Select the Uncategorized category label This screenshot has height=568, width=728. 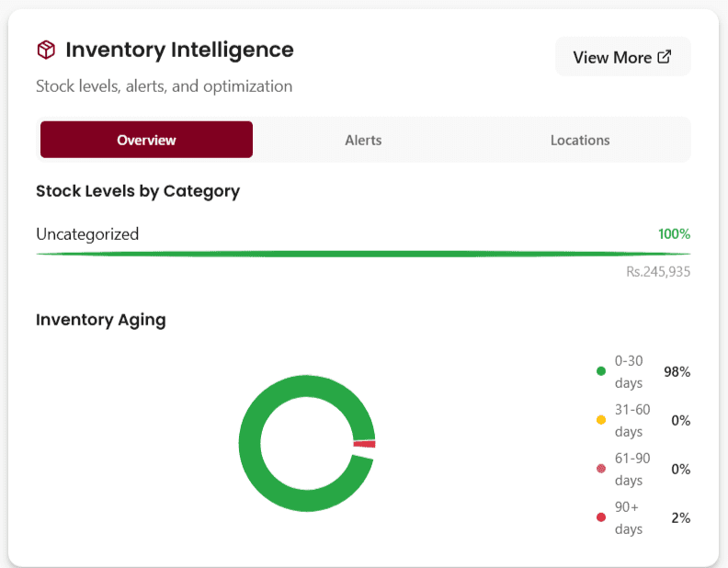tap(87, 233)
